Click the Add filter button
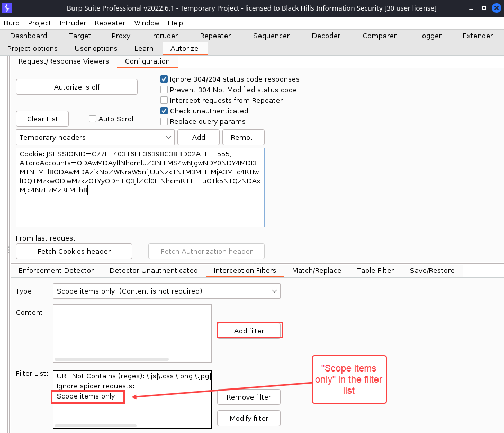The width and height of the screenshot is (504, 433). (249, 331)
